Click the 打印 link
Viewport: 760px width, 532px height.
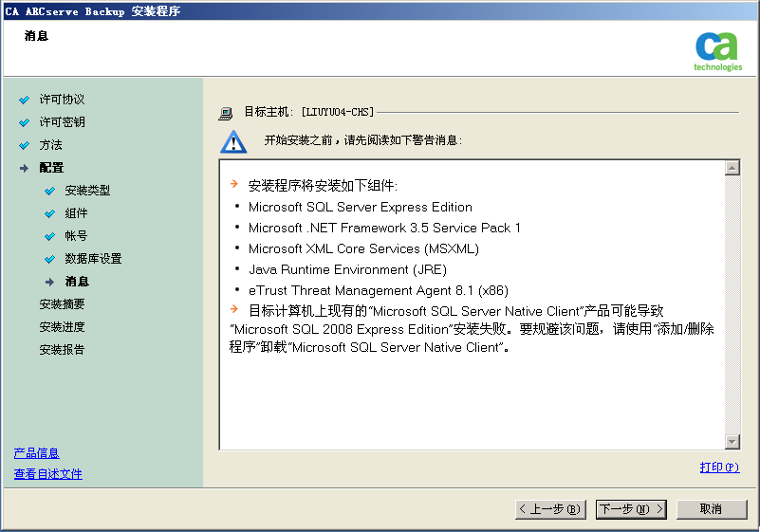pyautogui.click(x=719, y=468)
